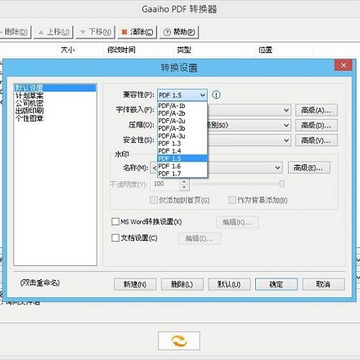360x360 pixels.
Task: Collapse the 兼容性 PDF 1.5 combo box
Action: tap(182, 95)
